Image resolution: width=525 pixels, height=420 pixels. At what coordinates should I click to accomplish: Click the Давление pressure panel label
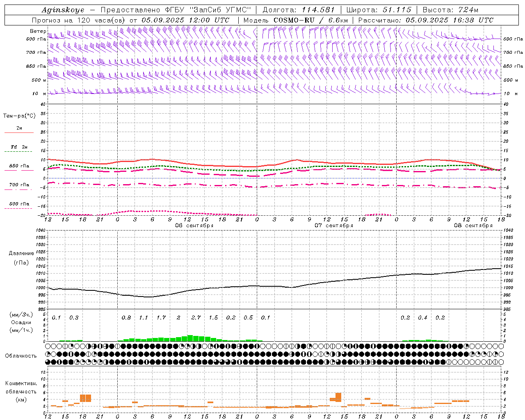click(x=21, y=253)
